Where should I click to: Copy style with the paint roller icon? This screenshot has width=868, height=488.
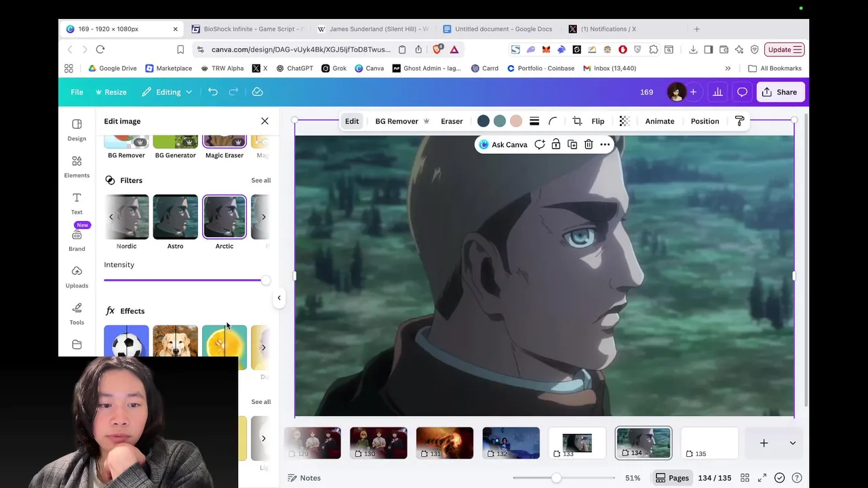click(x=740, y=121)
